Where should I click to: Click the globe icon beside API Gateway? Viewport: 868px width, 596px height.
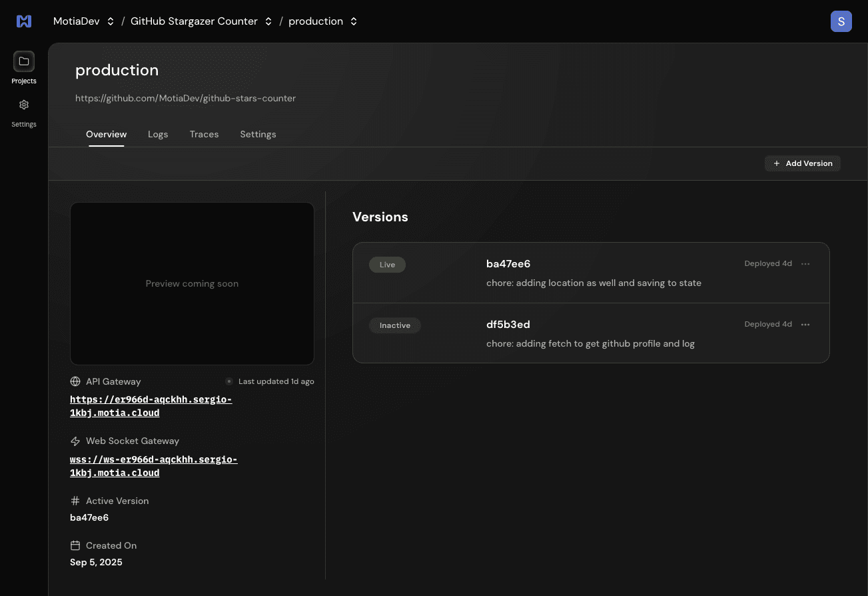75,382
